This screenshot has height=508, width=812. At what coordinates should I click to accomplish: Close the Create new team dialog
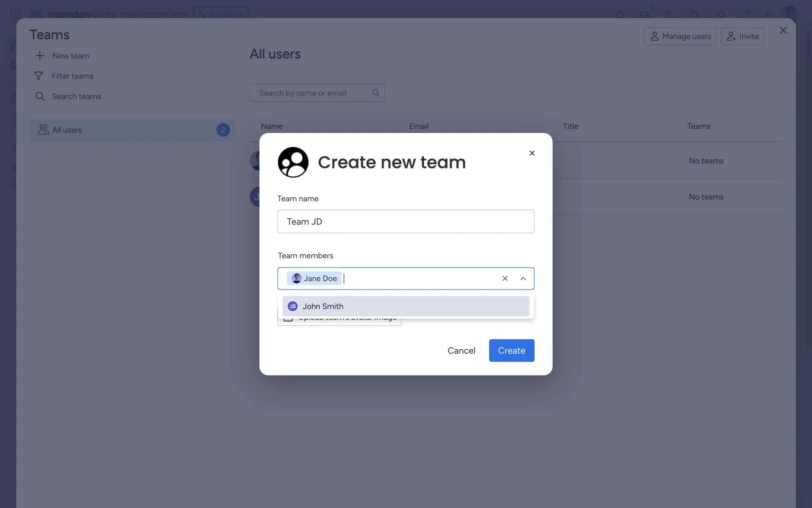[532, 153]
